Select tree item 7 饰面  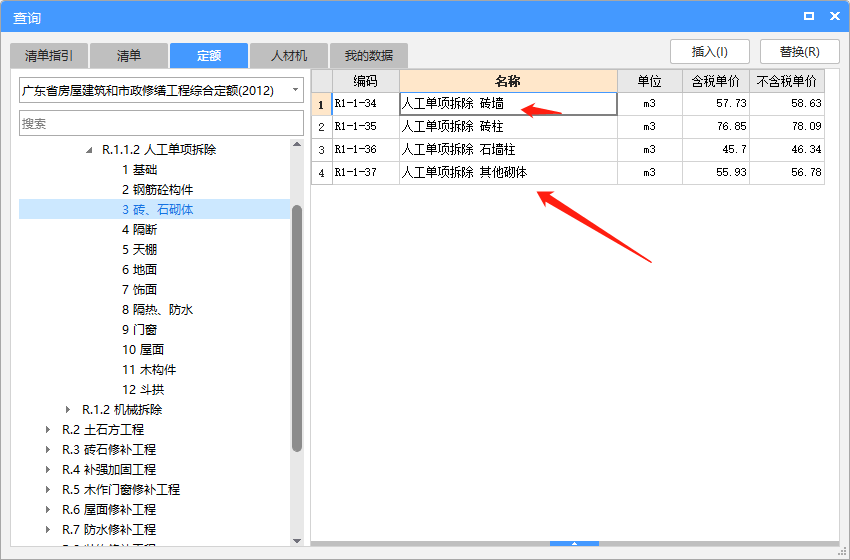coord(139,289)
